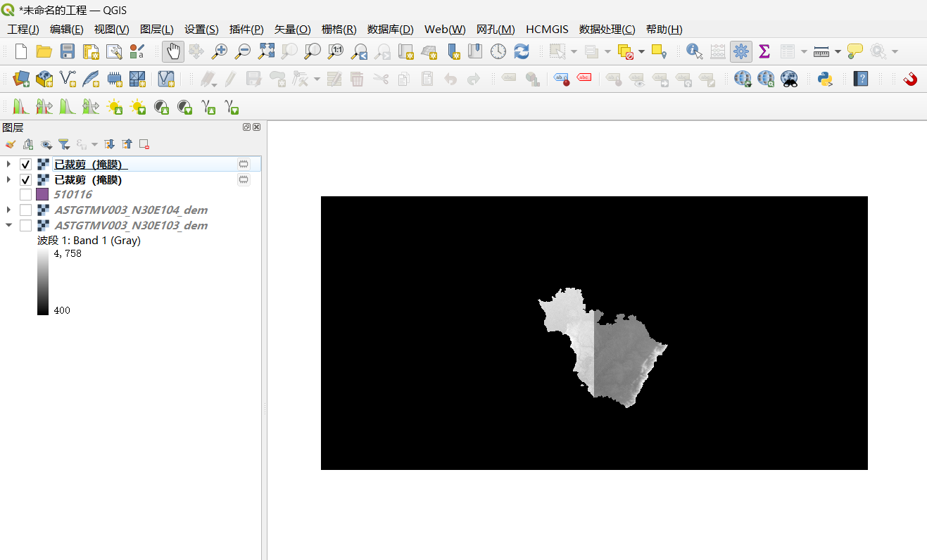Open the 栅格(R) menu
Image resolution: width=927 pixels, height=560 pixels.
pyautogui.click(x=339, y=30)
